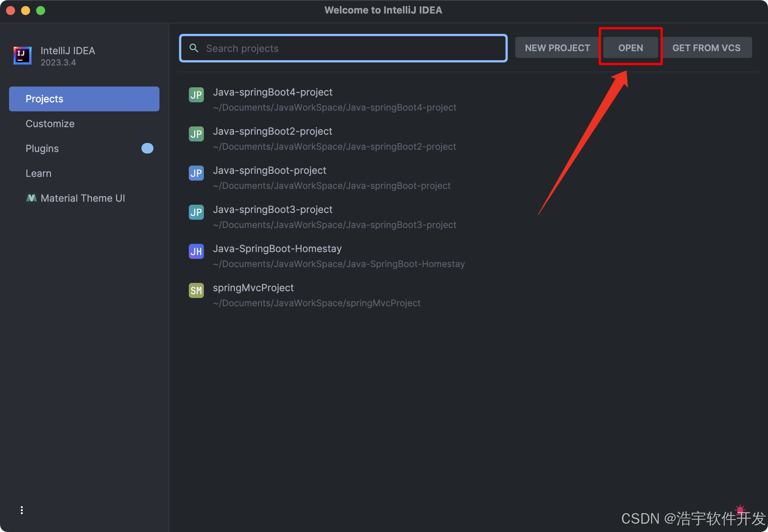Click the Material Theme UI M icon
The image size is (768, 532).
click(x=32, y=198)
